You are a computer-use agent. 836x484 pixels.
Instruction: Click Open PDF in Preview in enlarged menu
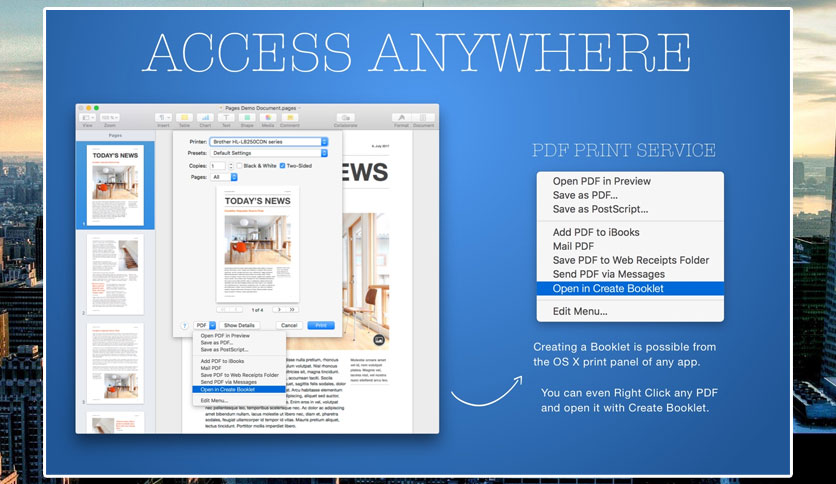[x=630, y=181]
